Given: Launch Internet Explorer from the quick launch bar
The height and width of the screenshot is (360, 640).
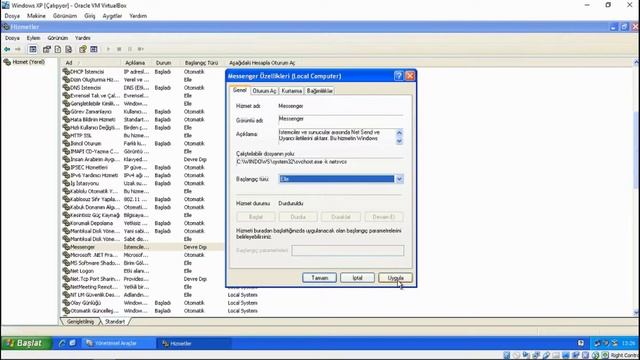Looking at the screenshot, I should click(62, 343).
